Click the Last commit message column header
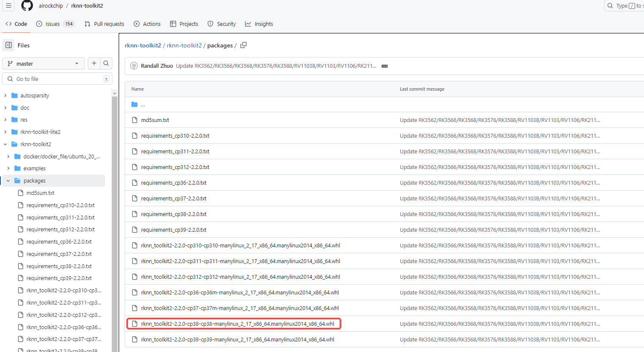The width and height of the screenshot is (644, 352). pyautogui.click(x=422, y=89)
